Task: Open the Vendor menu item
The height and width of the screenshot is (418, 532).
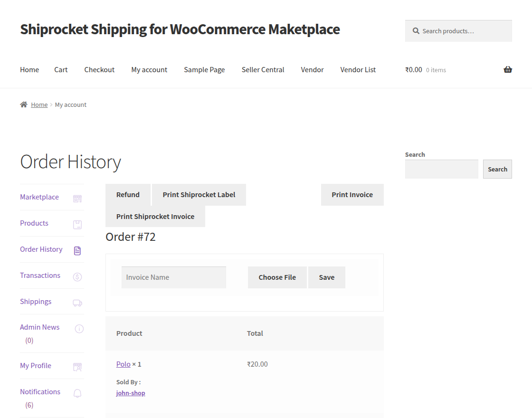Action: [312, 69]
